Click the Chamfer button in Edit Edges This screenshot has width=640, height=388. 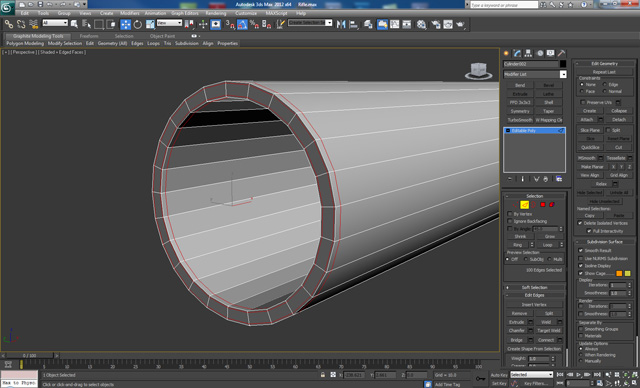[x=517, y=330]
